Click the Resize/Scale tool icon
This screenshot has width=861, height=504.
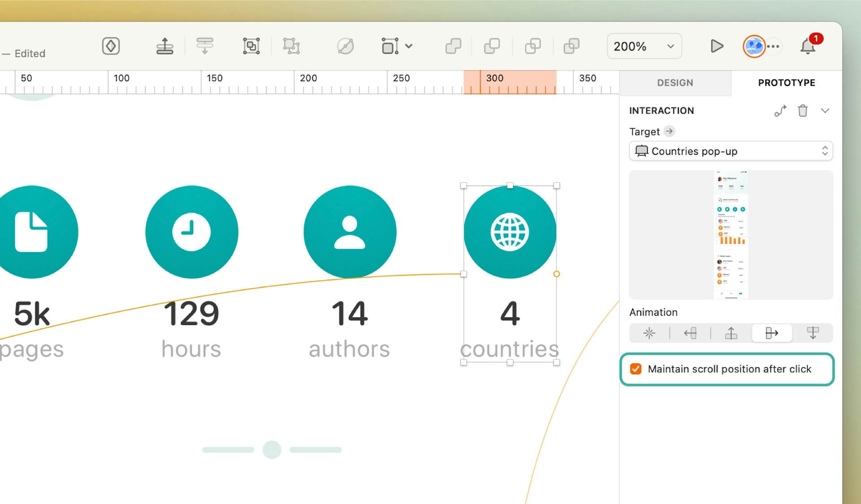pos(390,46)
